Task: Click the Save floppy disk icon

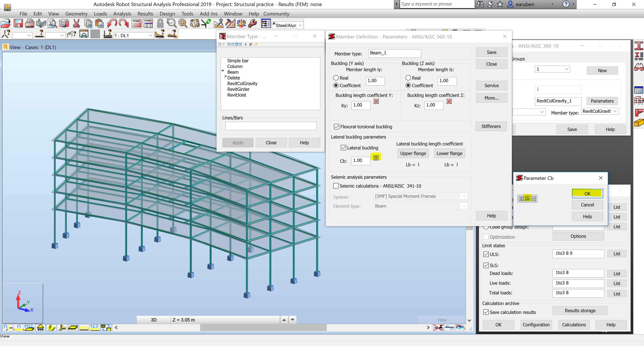Action: (18, 24)
